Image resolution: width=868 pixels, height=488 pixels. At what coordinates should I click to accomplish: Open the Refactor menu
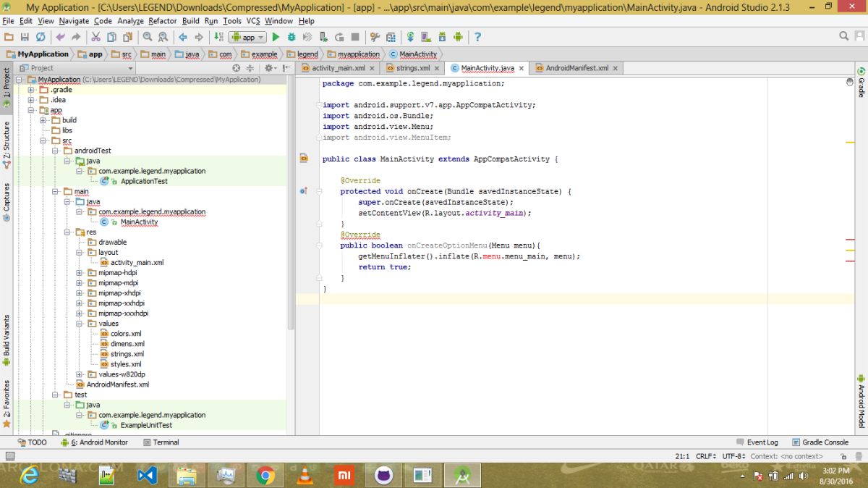point(163,21)
